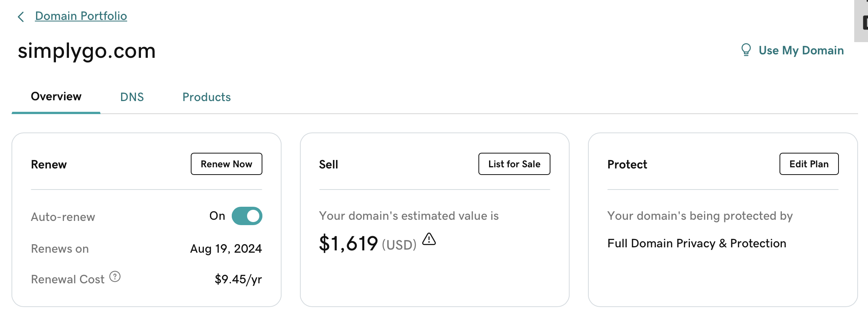Toggle Auto-renew to turn off renewal

pos(247,216)
